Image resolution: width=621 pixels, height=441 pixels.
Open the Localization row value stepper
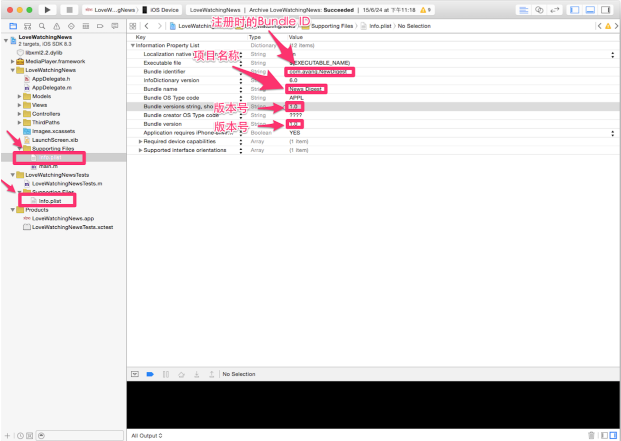613,54
